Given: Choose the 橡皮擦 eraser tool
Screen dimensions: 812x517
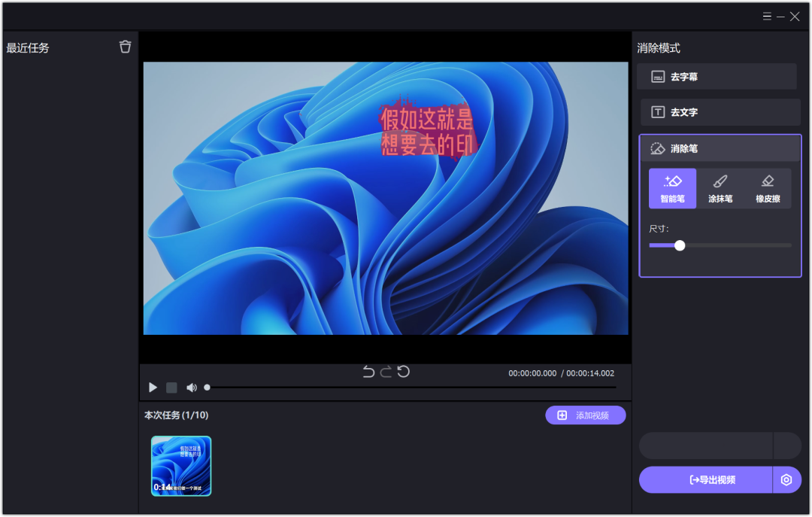Looking at the screenshot, I should (x=768, y=188).
